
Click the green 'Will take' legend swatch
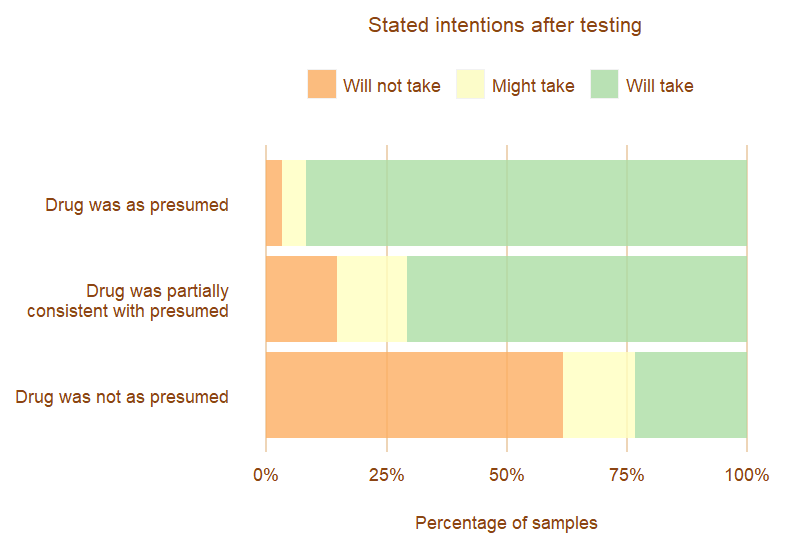[x=604, y=85]
